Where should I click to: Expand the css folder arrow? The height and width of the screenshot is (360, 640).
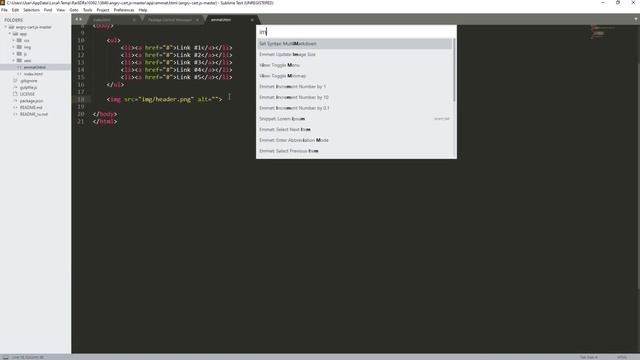[13, 40]
